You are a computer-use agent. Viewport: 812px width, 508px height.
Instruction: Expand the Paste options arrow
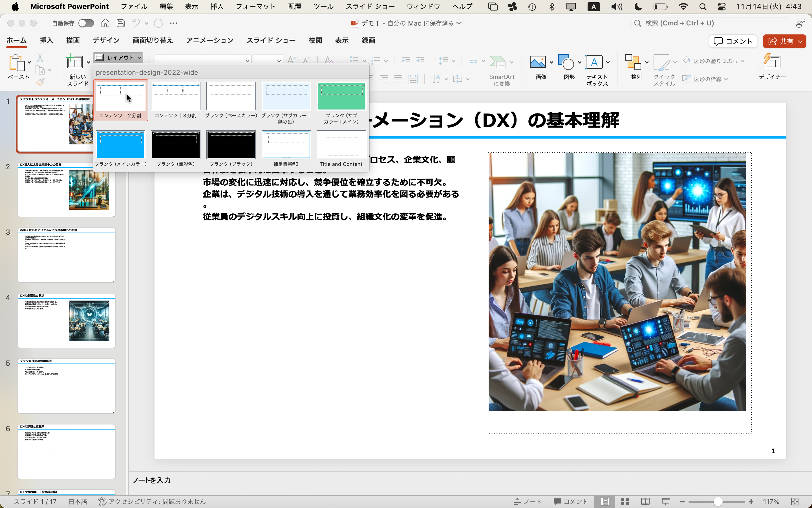click(30, 62)
